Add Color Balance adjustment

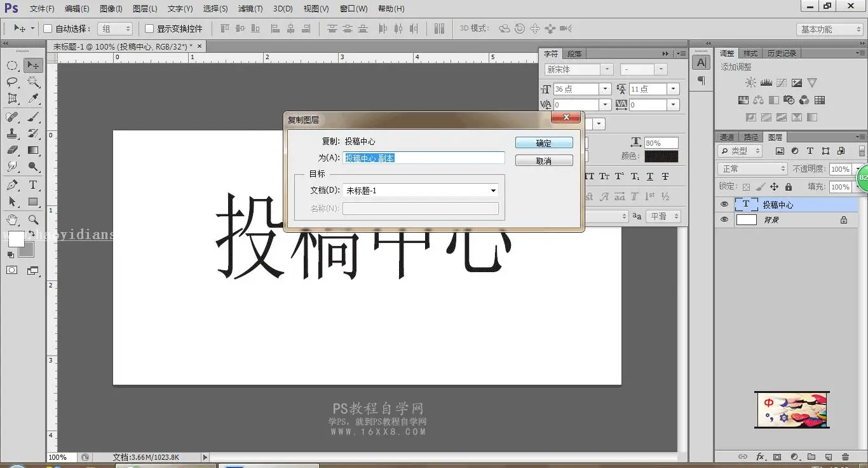tap(759, 100)
